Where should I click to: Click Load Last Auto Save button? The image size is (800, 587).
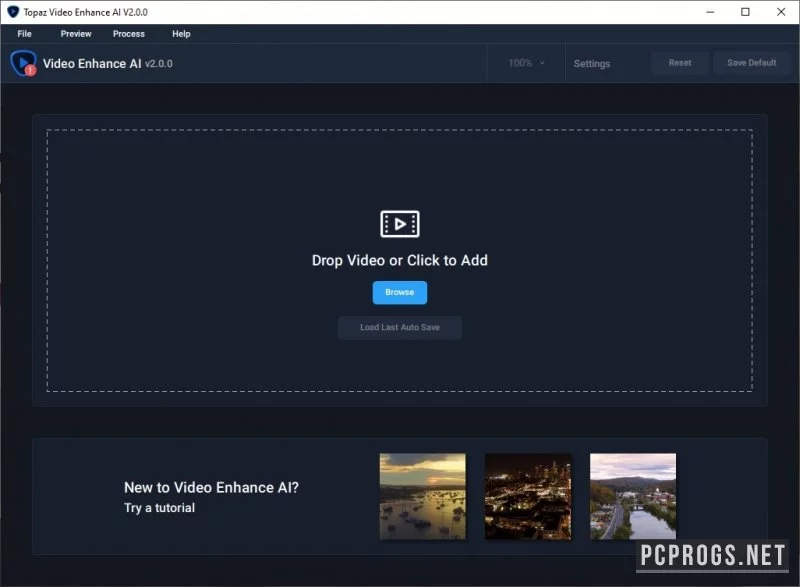(399, 327)
